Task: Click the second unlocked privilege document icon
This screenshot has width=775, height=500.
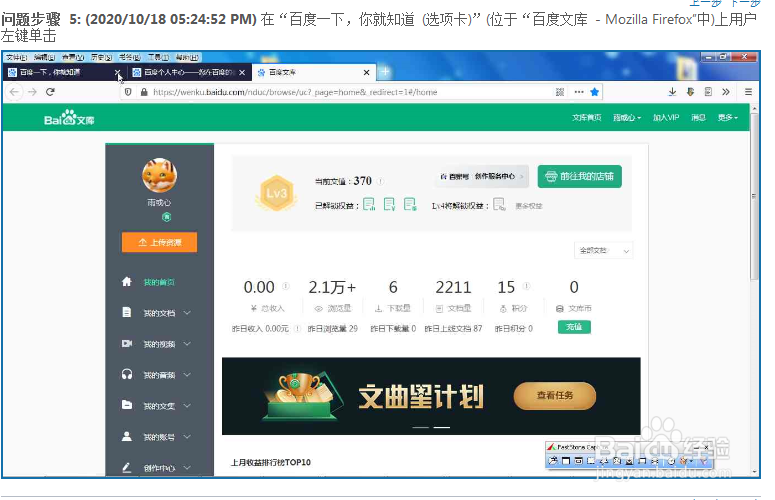Action: click(389, 204)
